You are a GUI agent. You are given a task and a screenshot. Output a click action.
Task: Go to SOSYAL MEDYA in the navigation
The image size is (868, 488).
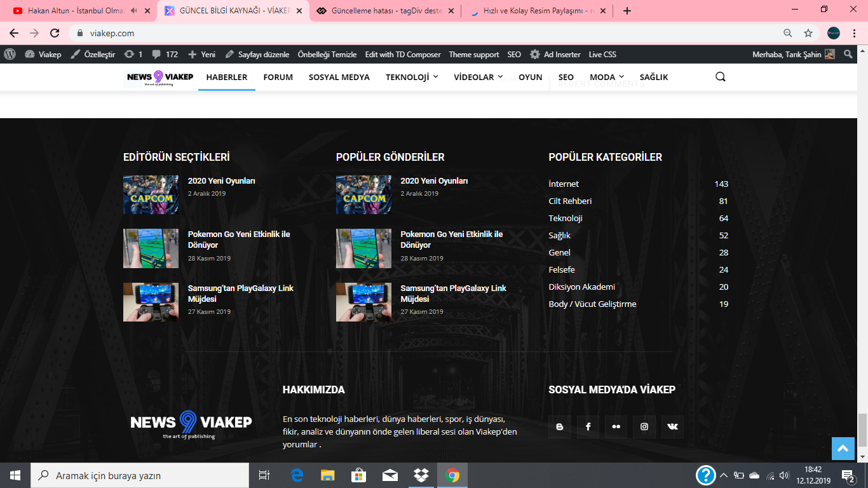click(x=339, y=77)
